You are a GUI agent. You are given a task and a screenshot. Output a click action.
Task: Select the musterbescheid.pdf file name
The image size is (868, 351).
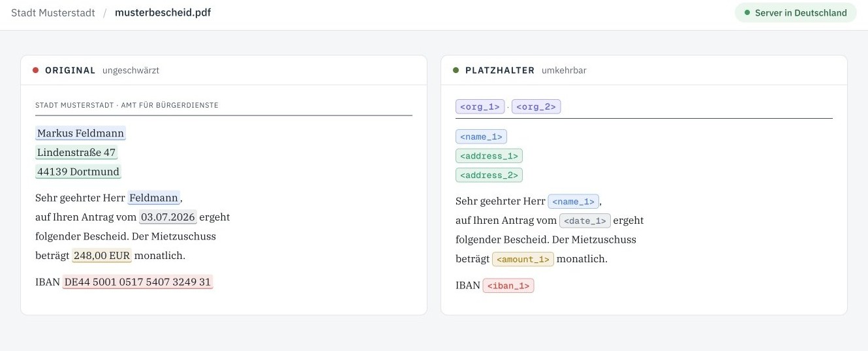163,12
